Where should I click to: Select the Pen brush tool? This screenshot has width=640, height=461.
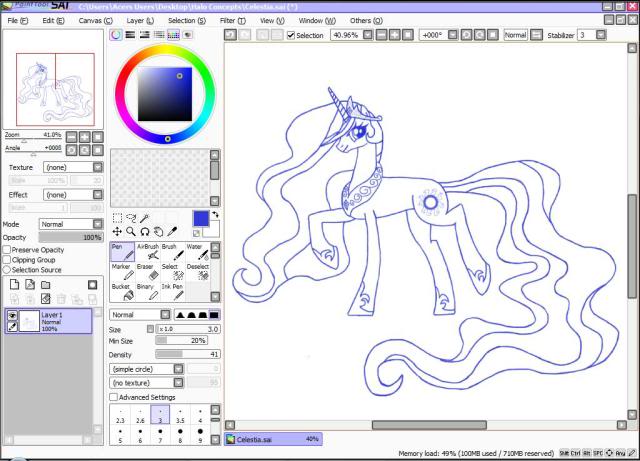(x=122, y=252)
